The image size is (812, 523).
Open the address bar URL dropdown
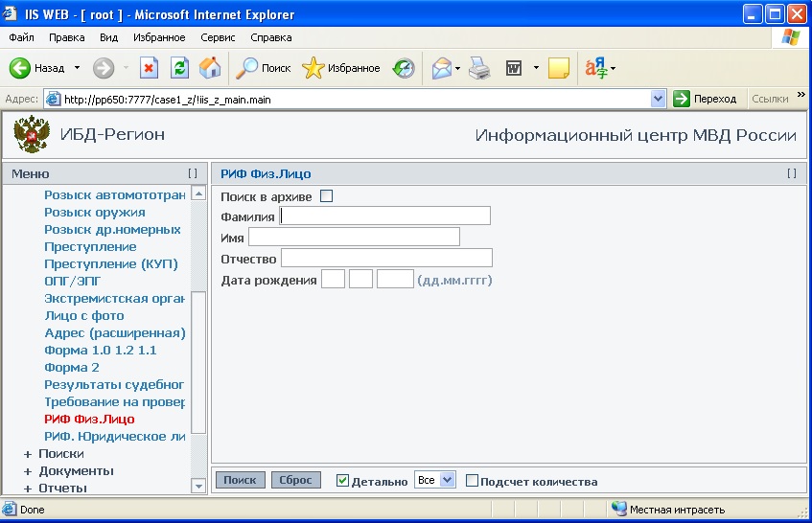tap(658, 99)
